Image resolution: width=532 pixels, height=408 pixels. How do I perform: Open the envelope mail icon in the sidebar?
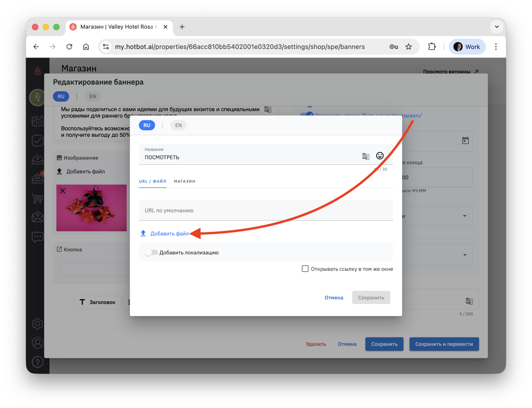point(37,217)
